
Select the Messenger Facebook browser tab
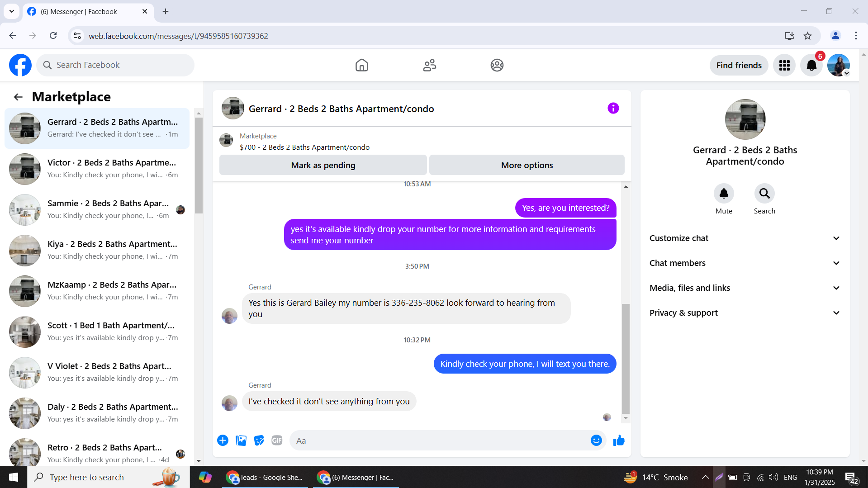87,12
